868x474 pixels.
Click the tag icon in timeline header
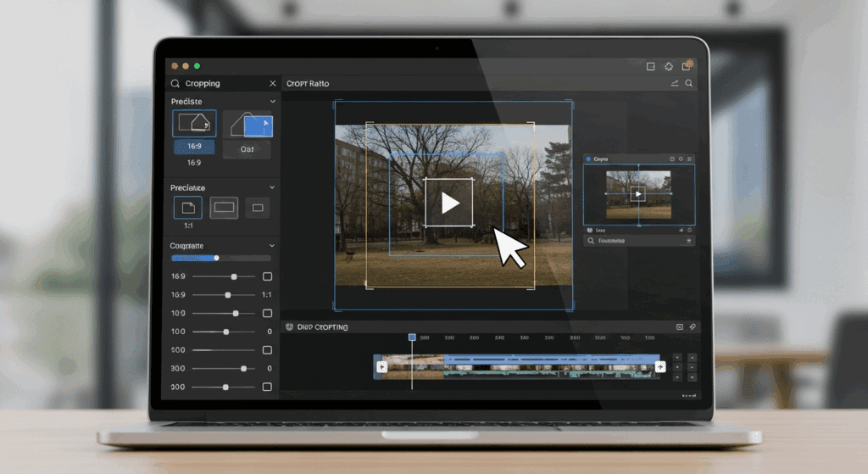click(x=693, y=326)
